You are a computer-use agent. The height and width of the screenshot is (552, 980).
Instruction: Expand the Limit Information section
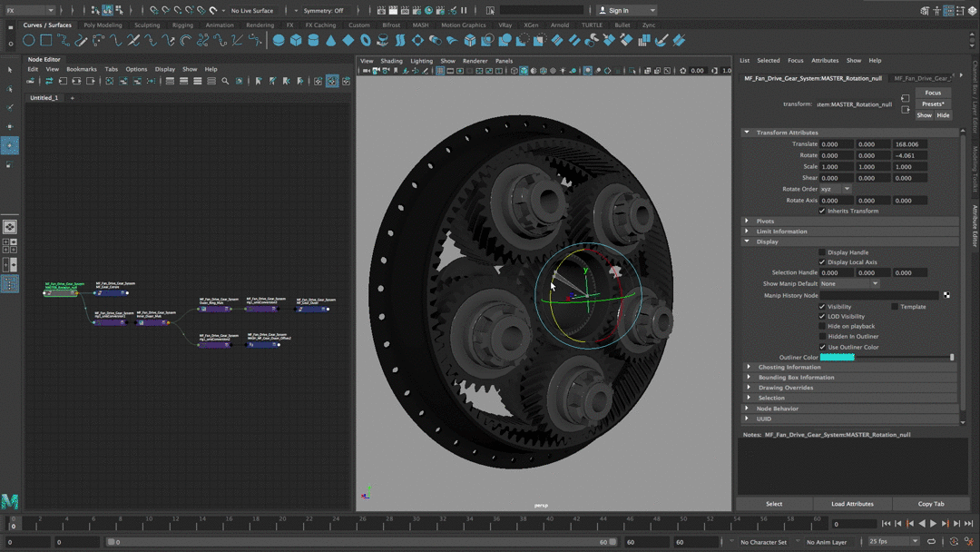[x=746, y=232]
